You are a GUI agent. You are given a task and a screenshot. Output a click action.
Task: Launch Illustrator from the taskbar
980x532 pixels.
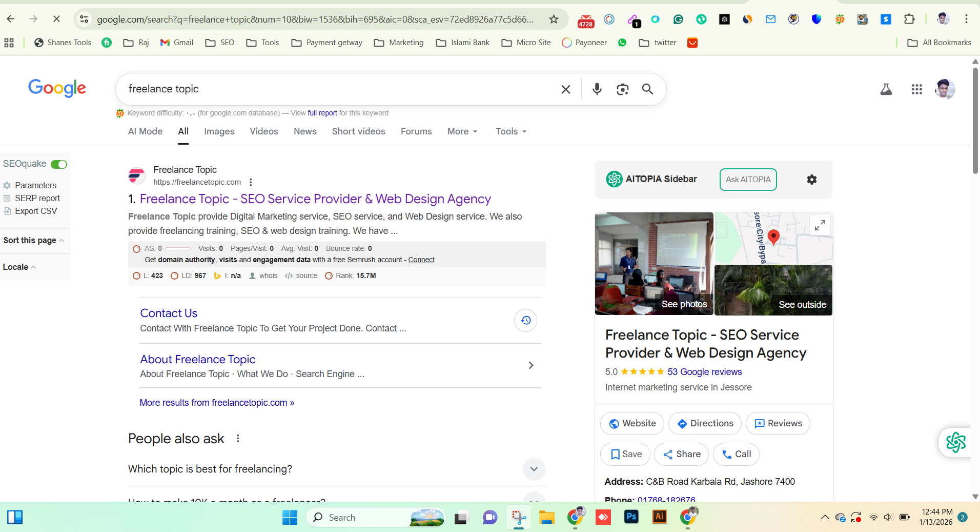coord(659,517)
